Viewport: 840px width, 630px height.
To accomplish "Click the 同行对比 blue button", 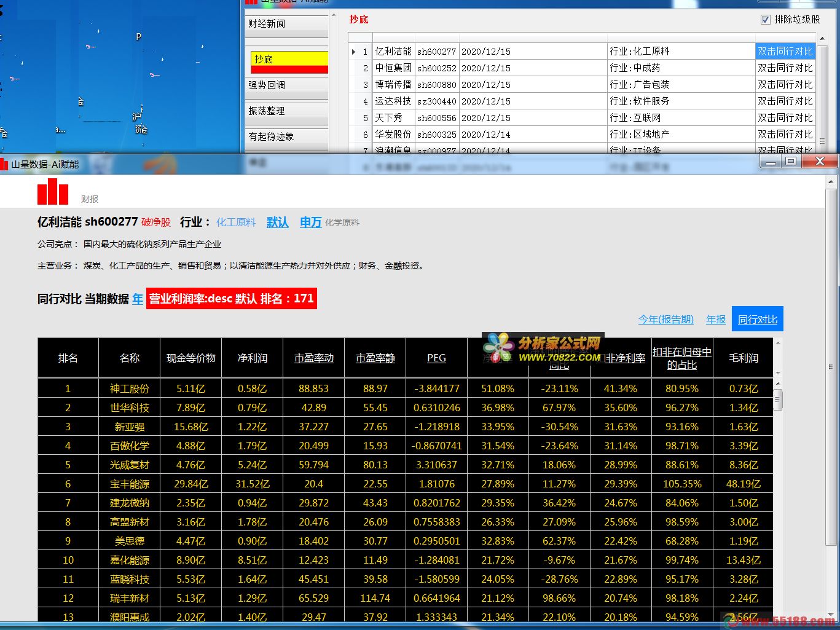I will pos(758,320).
